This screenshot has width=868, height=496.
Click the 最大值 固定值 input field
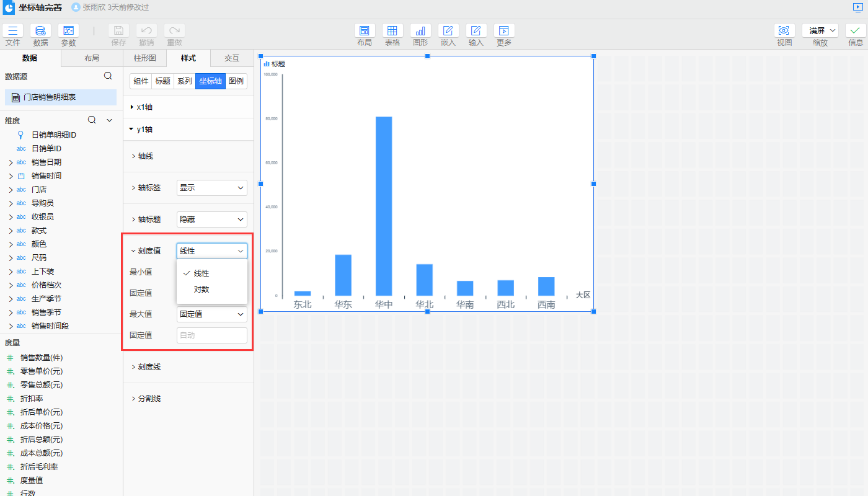pos(211,335)
